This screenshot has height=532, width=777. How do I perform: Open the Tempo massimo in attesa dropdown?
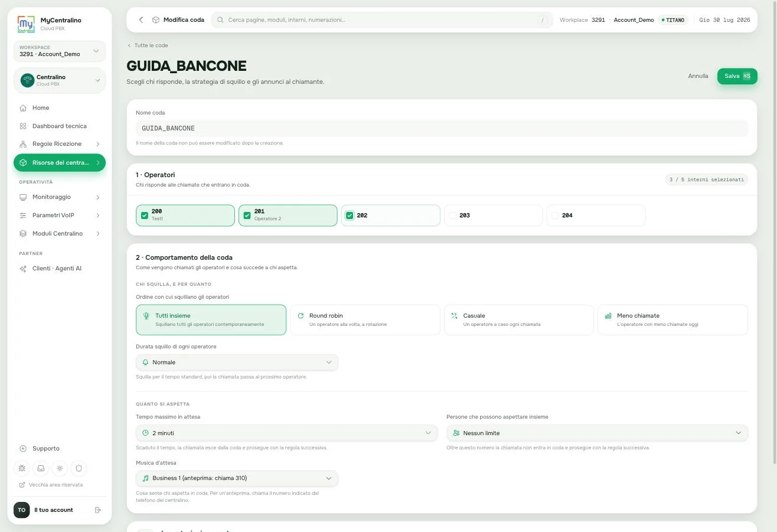coord(286,433)
